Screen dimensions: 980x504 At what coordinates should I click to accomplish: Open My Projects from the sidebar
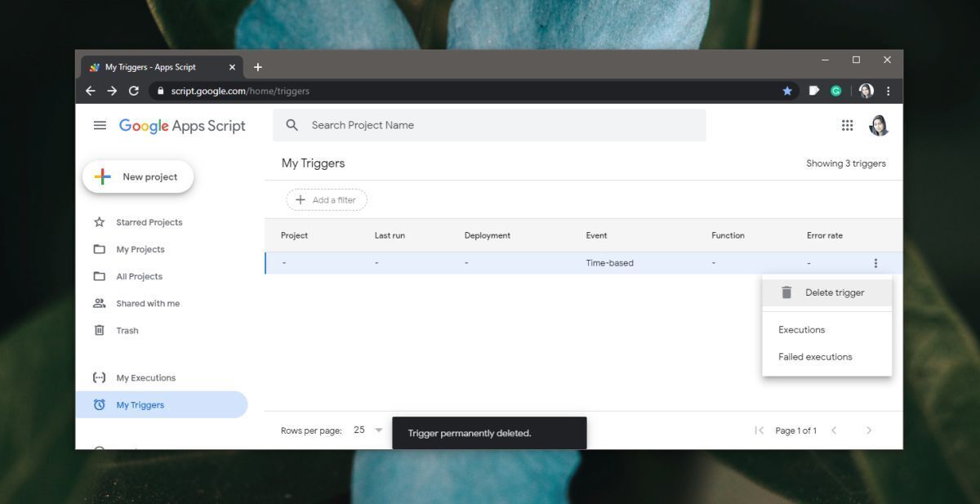(140, 249)
